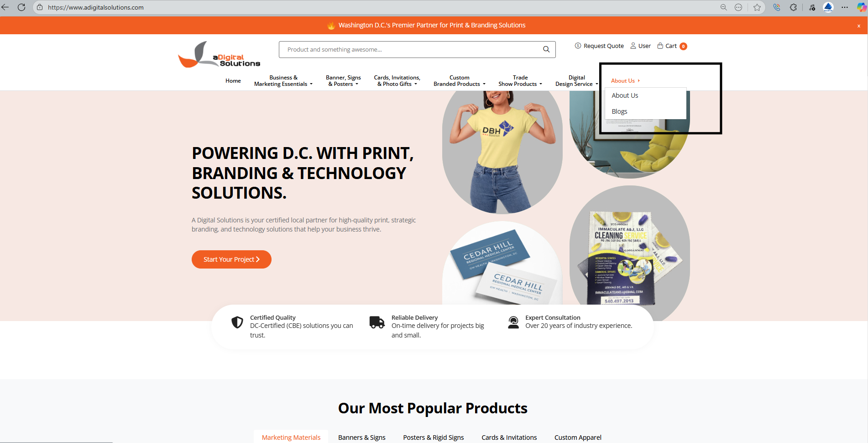
Task: Expand the Banner, Signs & Posters dropdown
Action: pos(343,81)
